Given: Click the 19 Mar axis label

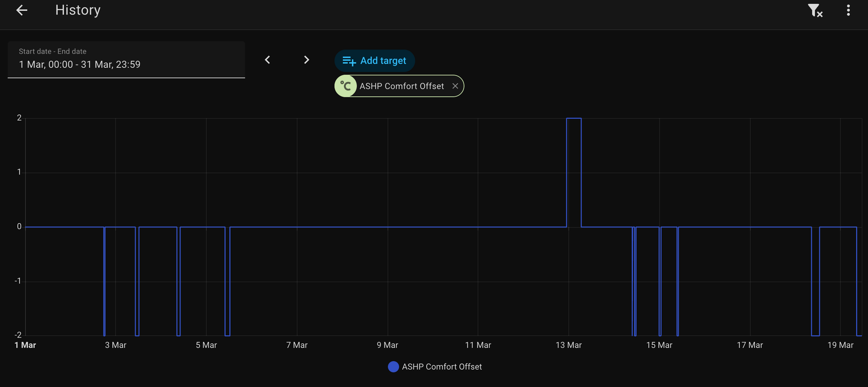Looking at the screenshot, I should 840,345.
